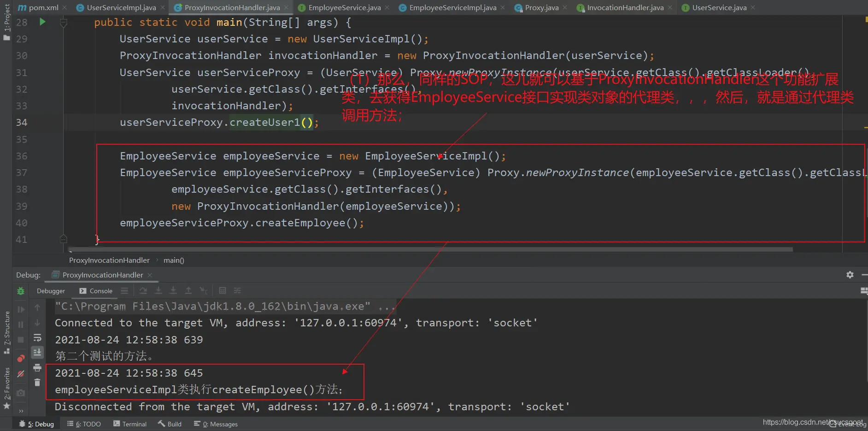Screen dimensions: 868x431
Task: Close the ProxyInvocationHandler debug session tab
Action: 150,275
